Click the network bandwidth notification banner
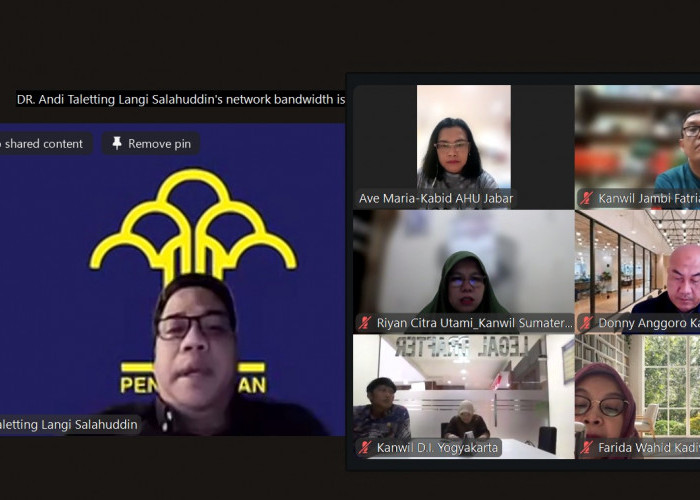The image size is (700, 500). tap(180, 99)
